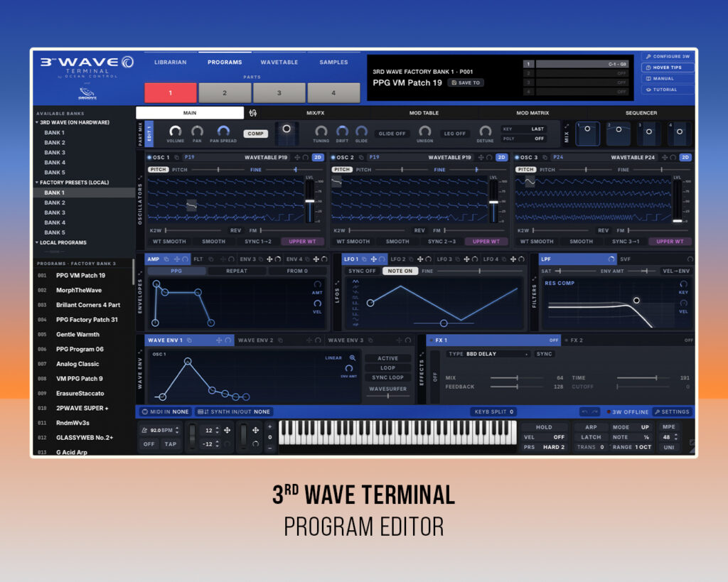The width and height of the screenshot is (728, 582).
Task: Open the SEQUENCER tab
Action: click(641, 113)
